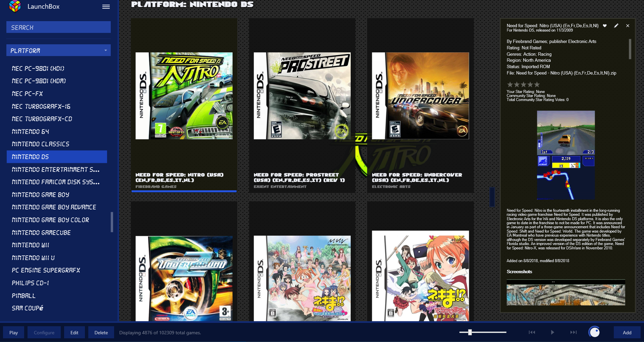Image resolution: width=644 pixels, height=342 pixels.
Task: Skip to next music track
Action: pos(574,332)
